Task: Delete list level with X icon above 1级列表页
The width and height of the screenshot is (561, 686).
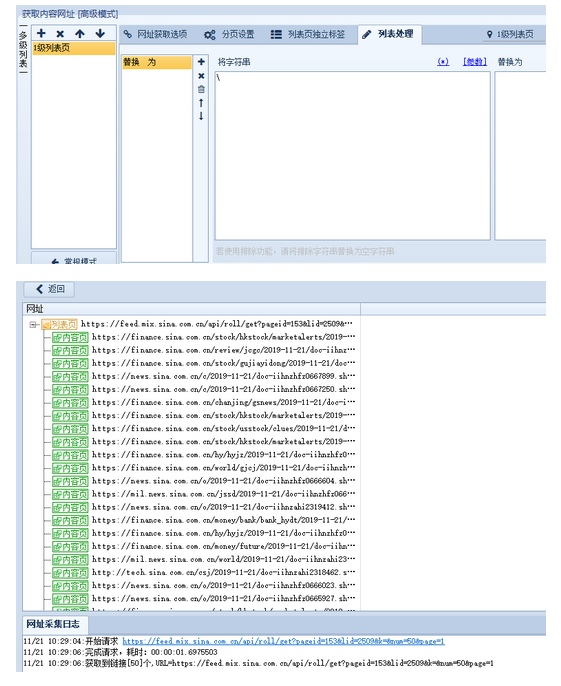Action: coord(60,34)
